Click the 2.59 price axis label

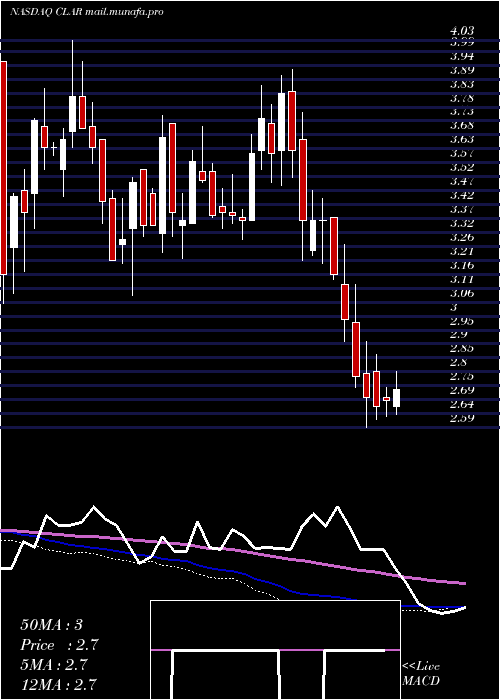click(462, 418)
